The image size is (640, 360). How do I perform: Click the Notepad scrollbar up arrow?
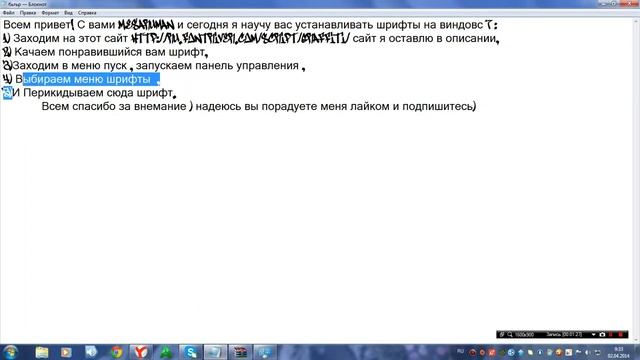pos(636,21)
